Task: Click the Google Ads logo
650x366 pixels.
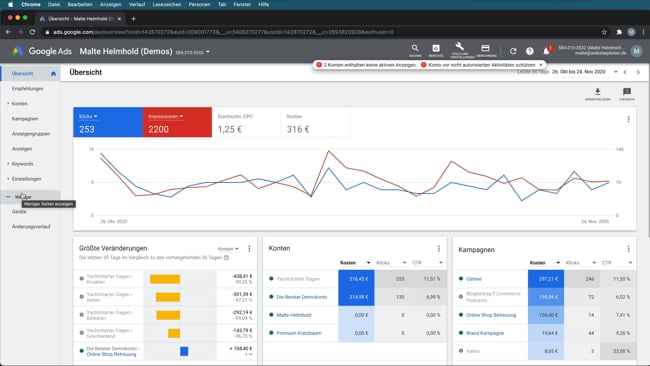Action: pyautogui.click(x=17, y=51)
